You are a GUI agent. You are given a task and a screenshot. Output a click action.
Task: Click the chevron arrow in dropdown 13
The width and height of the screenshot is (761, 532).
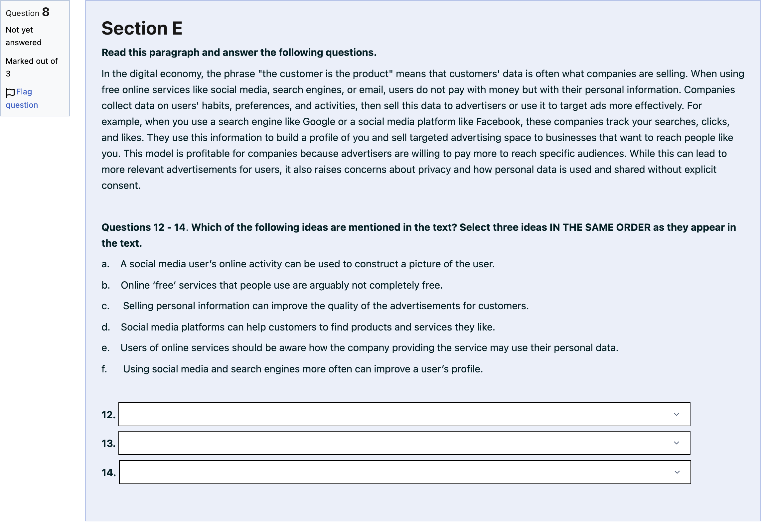tap(676, 443)
